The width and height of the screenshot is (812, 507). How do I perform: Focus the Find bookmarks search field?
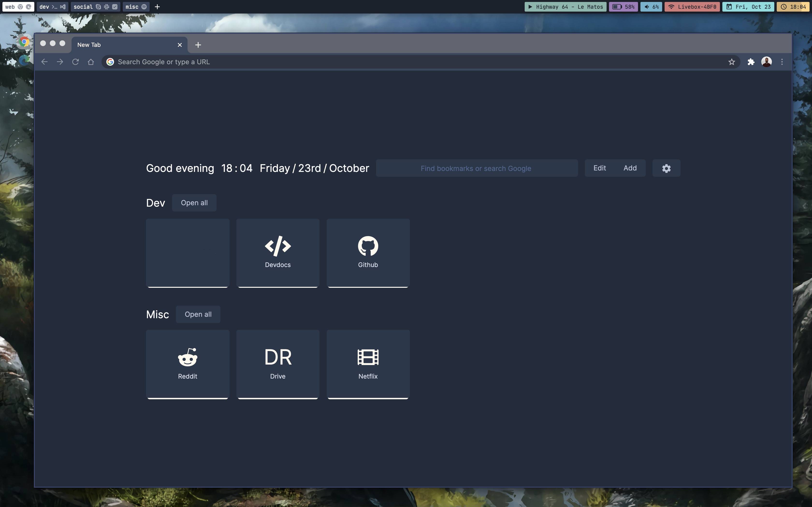click(477, 168)
